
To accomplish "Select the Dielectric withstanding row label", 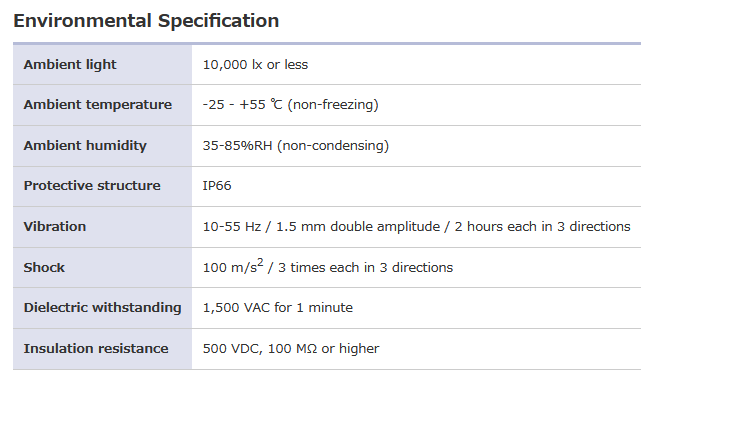I will [102, 308].
